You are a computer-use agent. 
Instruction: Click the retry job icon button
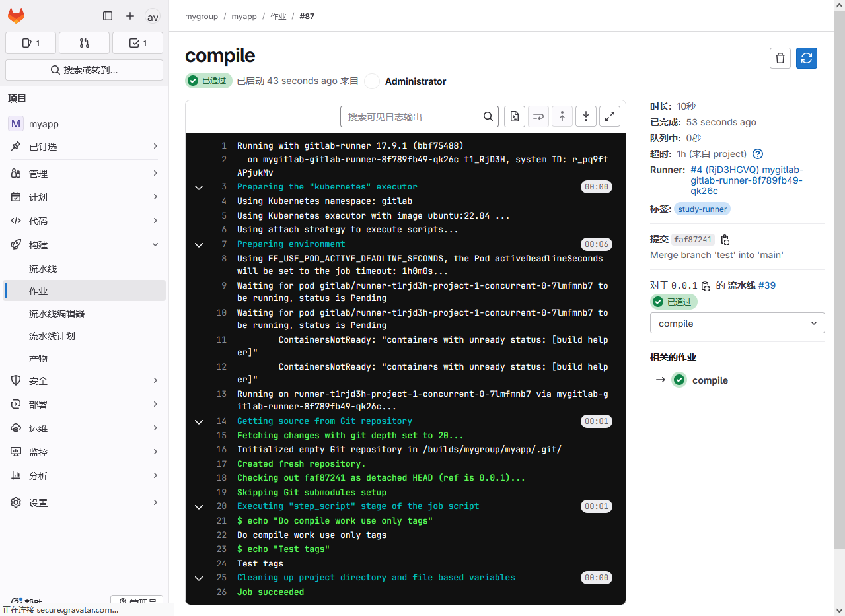click(807, 58)
